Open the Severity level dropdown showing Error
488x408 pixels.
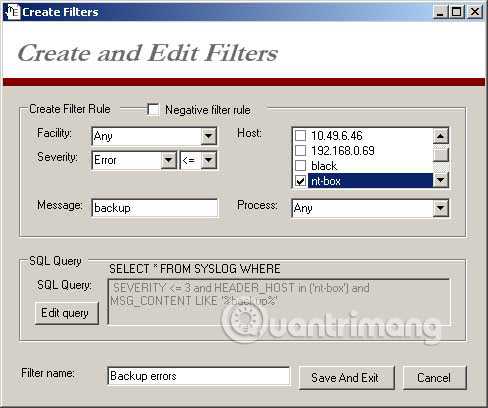coord(169,160)
